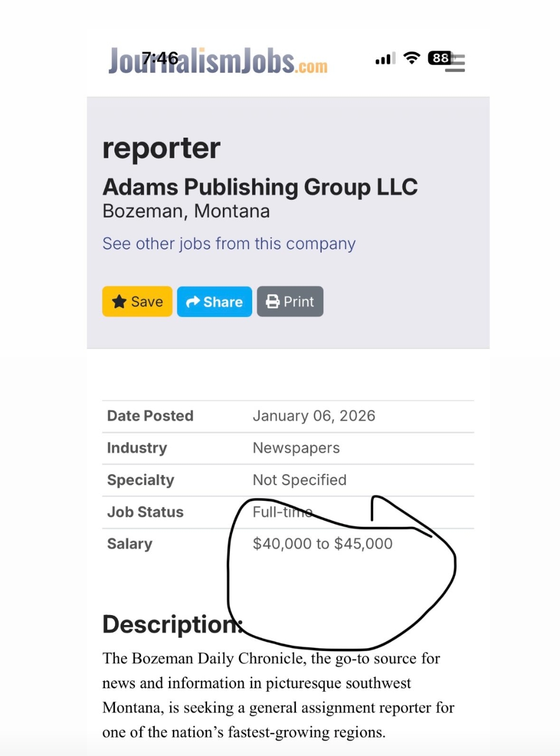Open See other jobs from this company
Screen dimensions: 560x756
click(229, 244)
